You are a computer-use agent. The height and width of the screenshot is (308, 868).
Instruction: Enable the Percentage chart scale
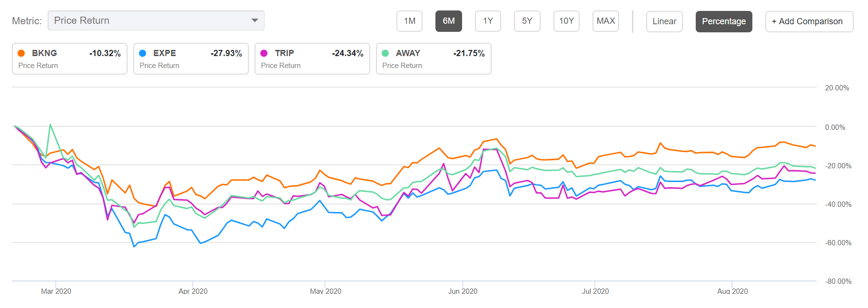click(x=723, y=21)
